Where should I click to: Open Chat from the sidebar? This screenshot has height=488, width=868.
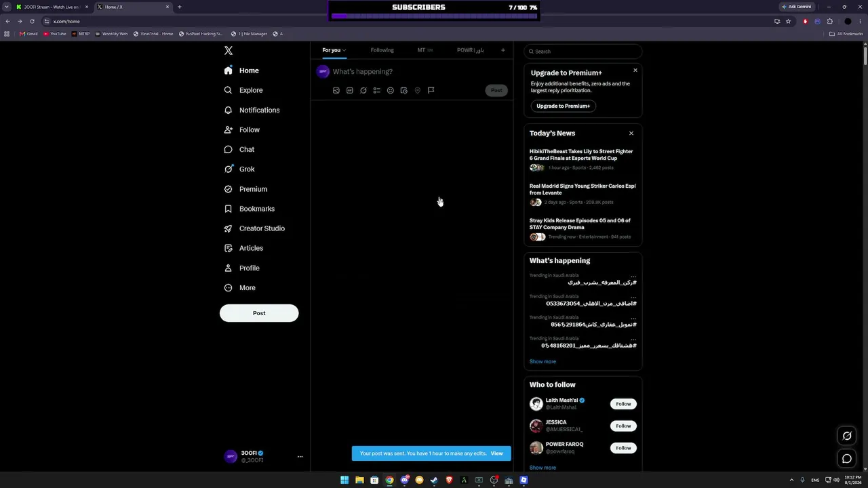tap(239, 150)
